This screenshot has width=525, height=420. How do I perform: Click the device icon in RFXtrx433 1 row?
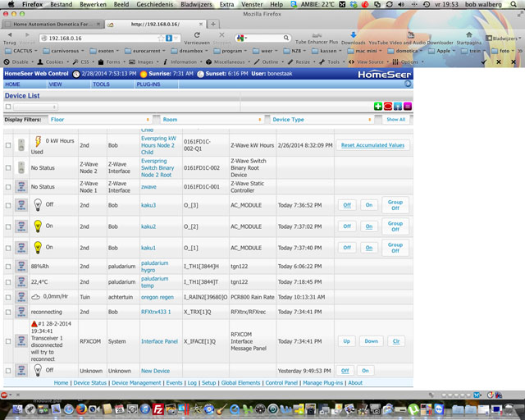click(x=21, y=312)
